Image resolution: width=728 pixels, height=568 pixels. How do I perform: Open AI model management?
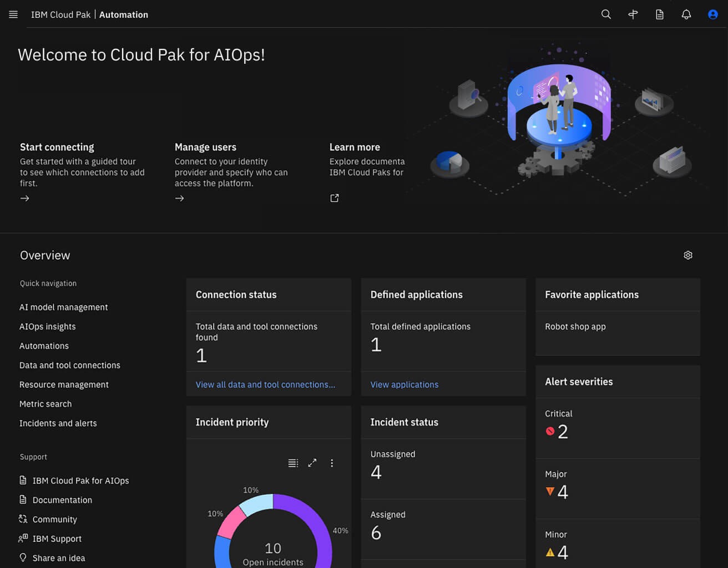pos(63,307)
